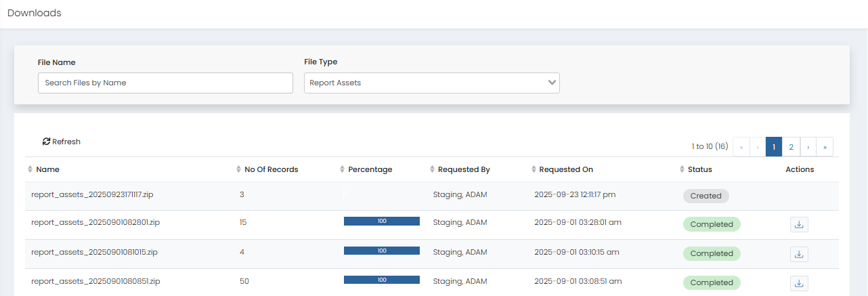This screenshot has height=296, width=868.
Task: Go to pagination page 2
Action: [791, 147]
